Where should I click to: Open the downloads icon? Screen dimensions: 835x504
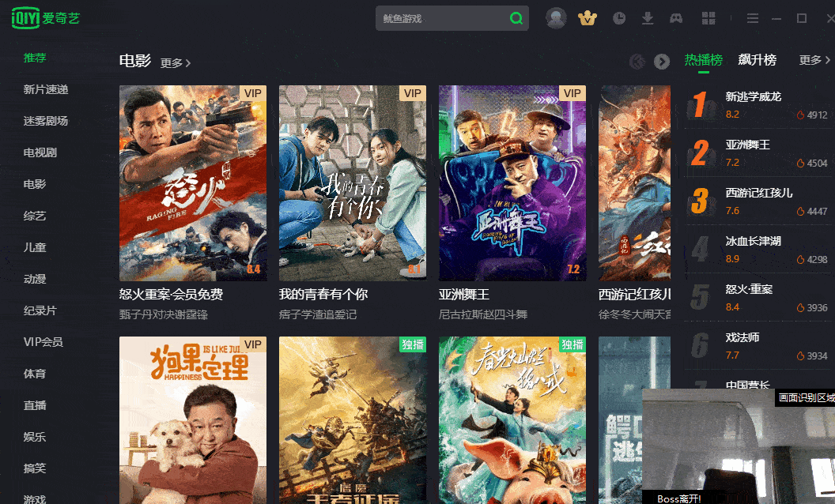tap(648, 18)
